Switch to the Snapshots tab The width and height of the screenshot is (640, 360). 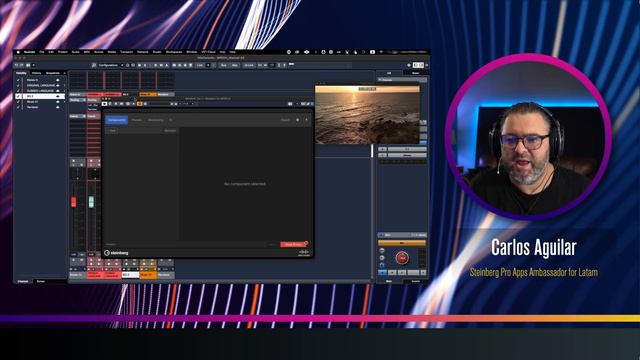pyautogui.click(x=53, y=73)
